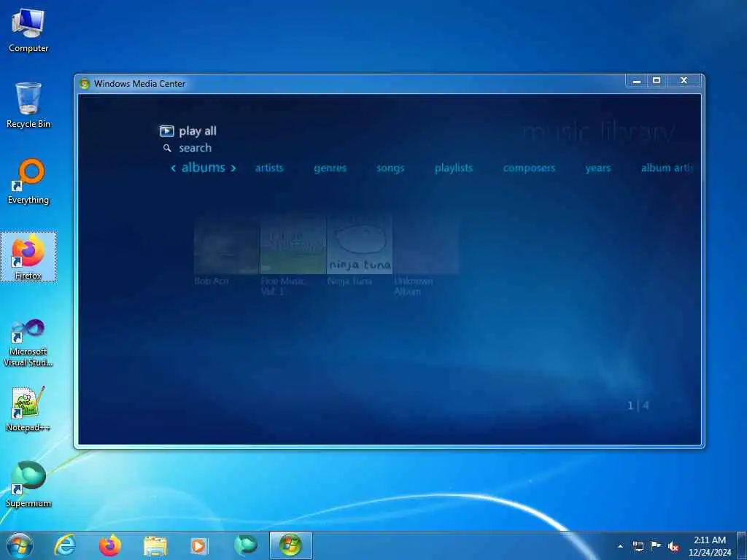The height and width of the screenshot is (560, 747).
Task: Open the Bob Acri album thumbnail
Action: click(227, 244)
